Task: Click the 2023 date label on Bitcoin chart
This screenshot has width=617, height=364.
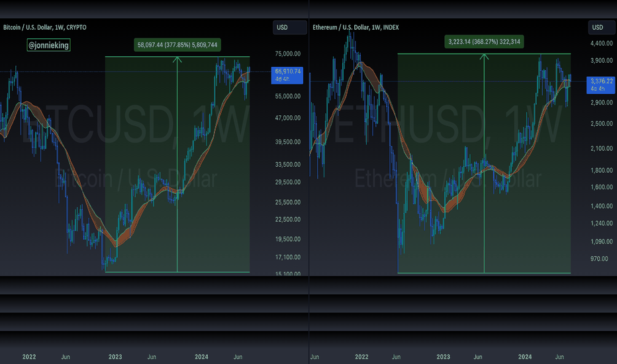Action: click(x=115, y=357)
